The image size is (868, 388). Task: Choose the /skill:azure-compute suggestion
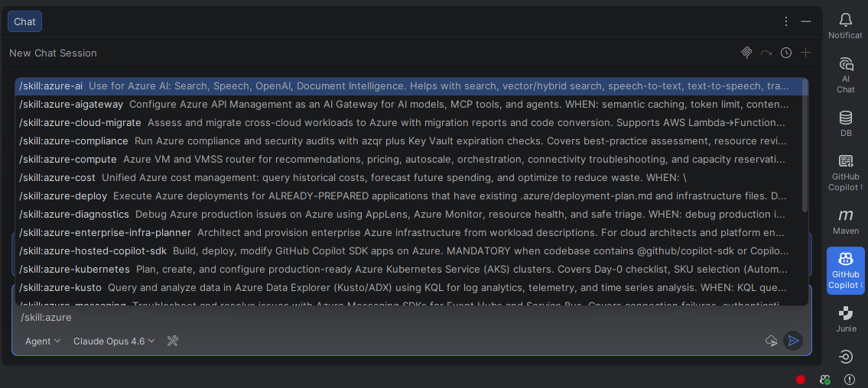click(408, 159)
